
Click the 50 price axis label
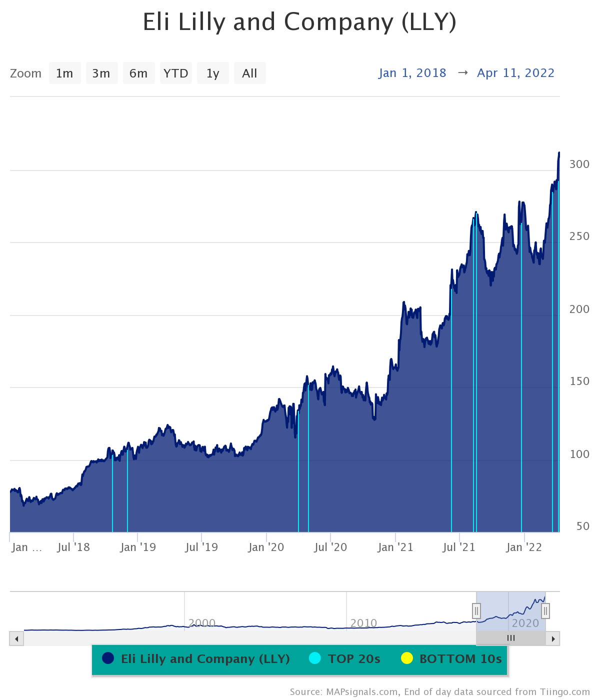tap(583, 526)
